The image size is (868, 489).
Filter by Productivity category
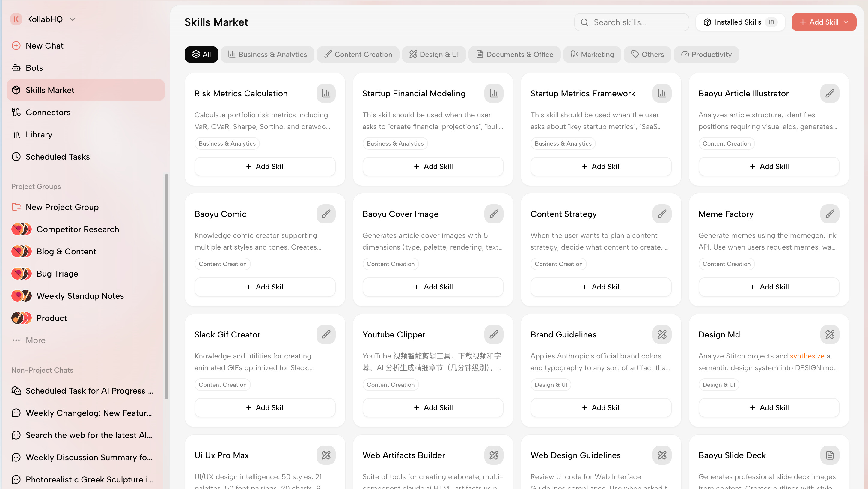point(706,55)
